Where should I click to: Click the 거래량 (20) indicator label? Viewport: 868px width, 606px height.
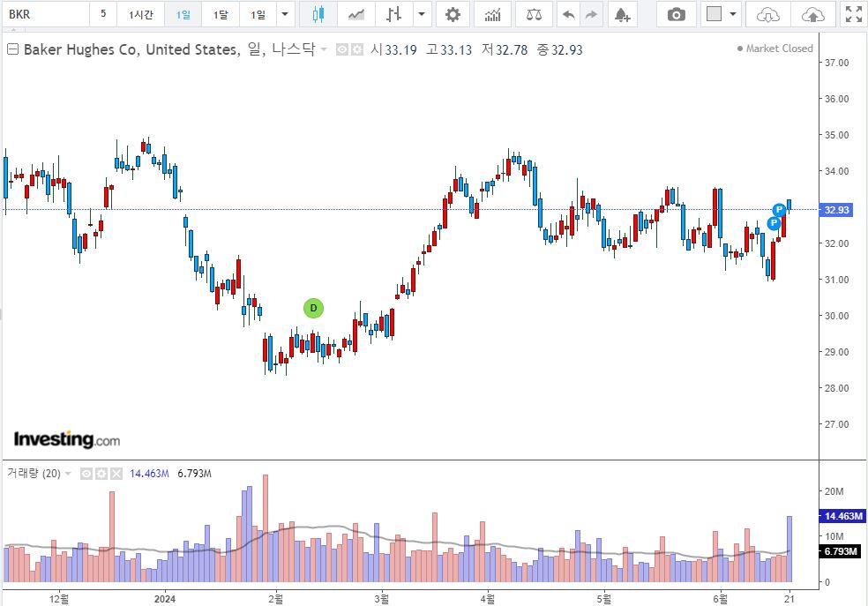pyautogui.click(x=34, y=473)
